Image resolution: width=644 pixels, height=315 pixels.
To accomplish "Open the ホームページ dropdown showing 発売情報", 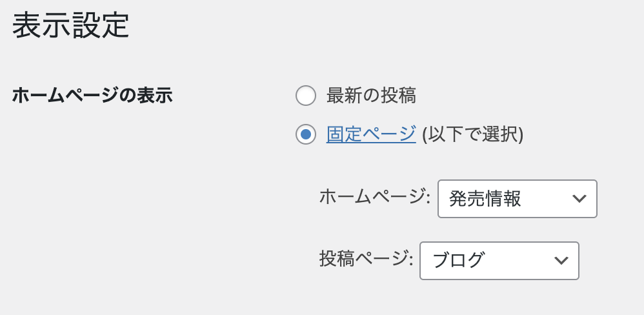I will [x=517, y=199].
